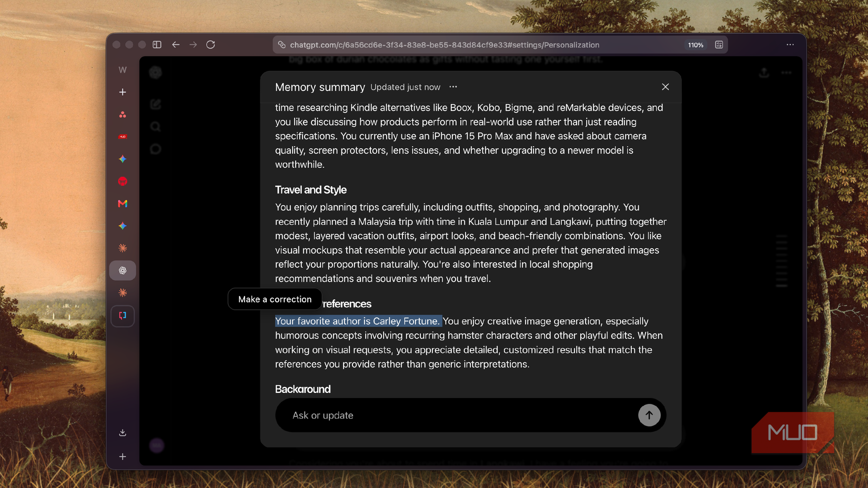868x488 pixels.
Task: Close the Memory summary dialog
Action: [665, 87]
